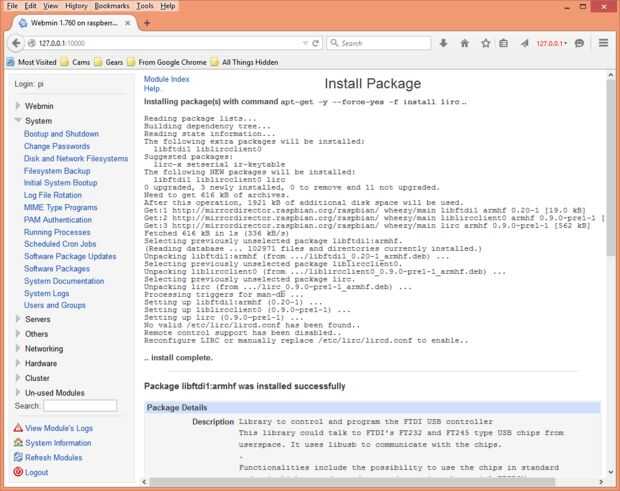Open PAM Authentication

58,219
